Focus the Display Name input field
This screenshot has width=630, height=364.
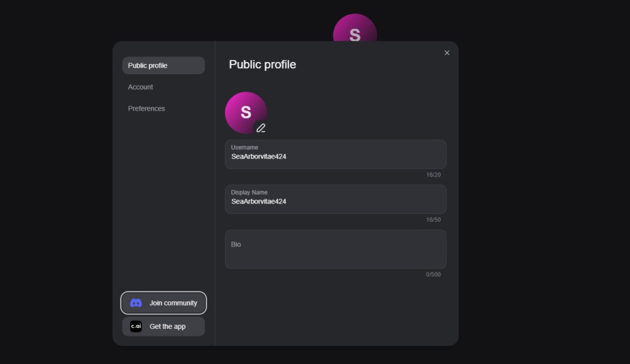(335, 199)
